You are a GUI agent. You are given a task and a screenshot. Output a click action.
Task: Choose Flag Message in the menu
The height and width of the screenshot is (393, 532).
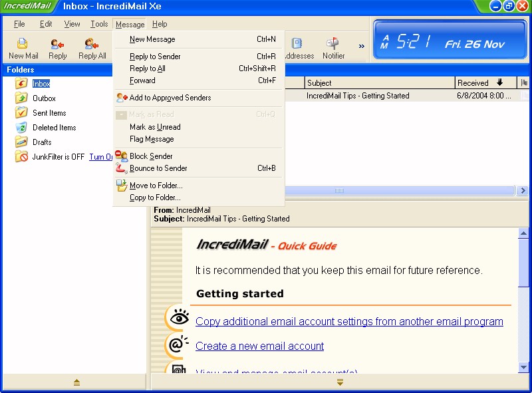[152, 139]
